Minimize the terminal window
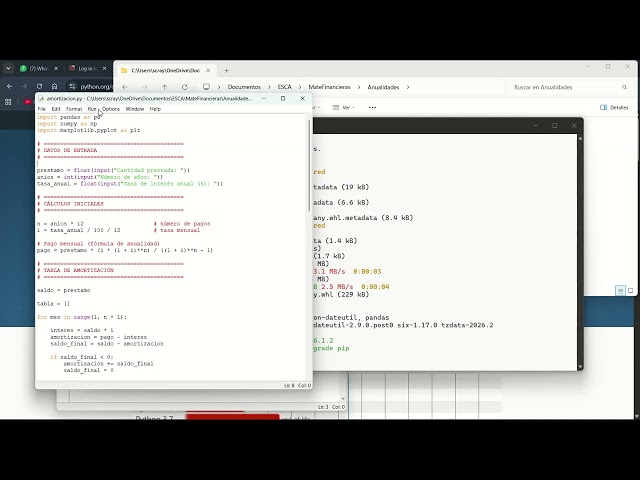640x480 pixels. point(535,126)
